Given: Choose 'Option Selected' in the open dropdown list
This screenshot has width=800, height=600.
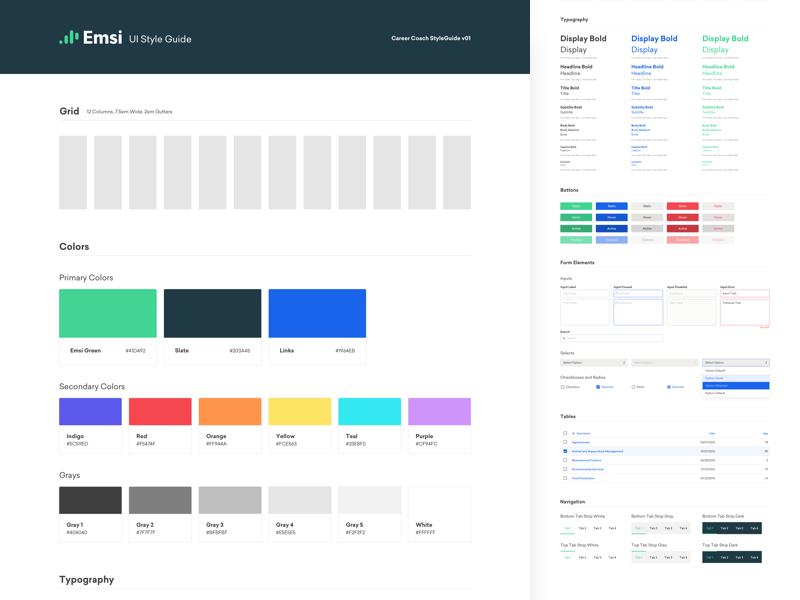Looking at the screenshot, I should [x=736, y=385].
